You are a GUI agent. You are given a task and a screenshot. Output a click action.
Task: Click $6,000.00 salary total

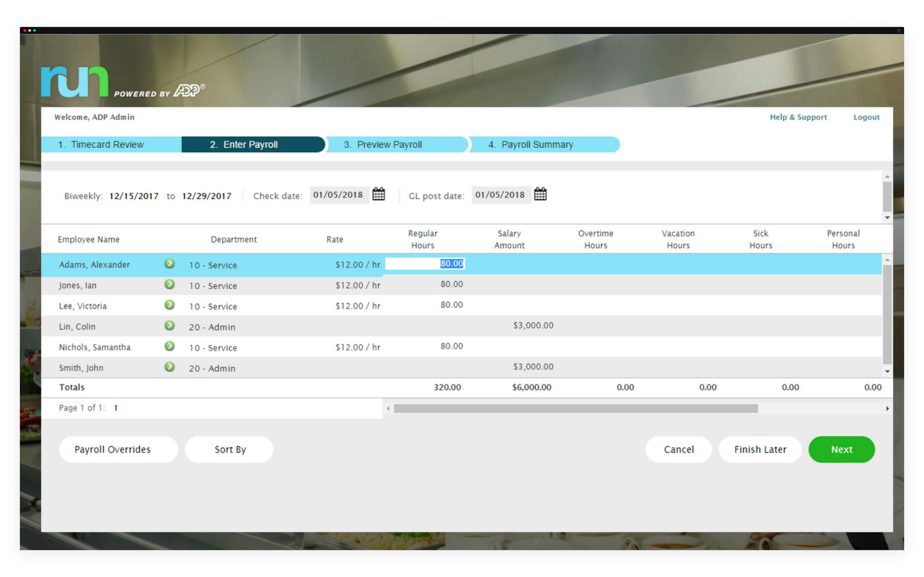click(532, 388)
